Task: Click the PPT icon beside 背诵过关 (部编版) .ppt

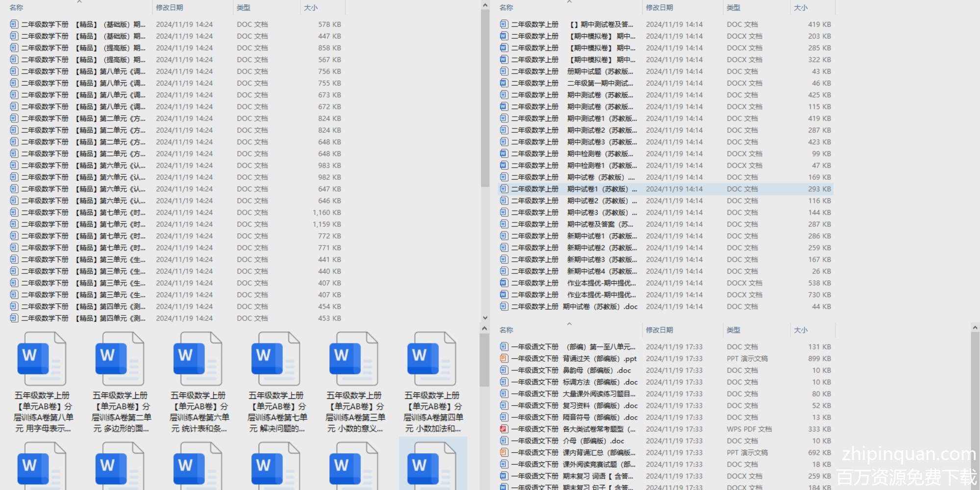Action: [x=504, y=359]
